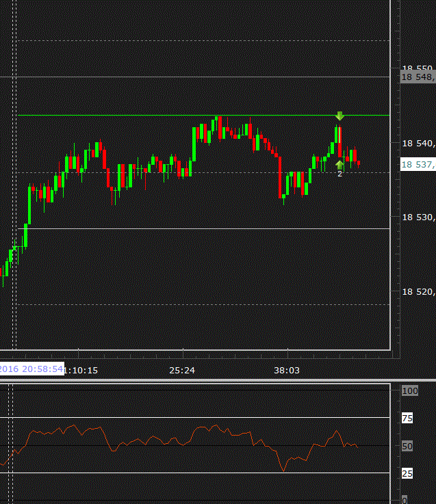The image size is (436, 504).
Task: Click the oscillator 50 level label
Action: point(407,446)
